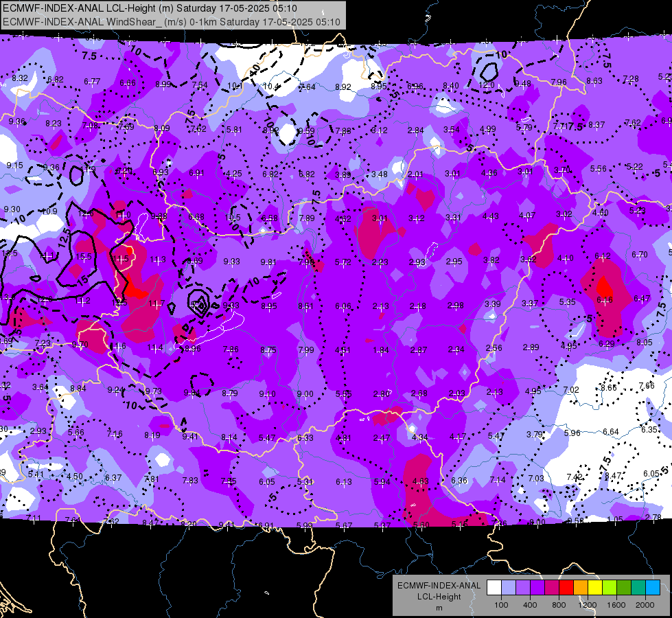Click the grid value 5.72
The height and width of the screenshot is (618, 672).
tap(343, 262)
